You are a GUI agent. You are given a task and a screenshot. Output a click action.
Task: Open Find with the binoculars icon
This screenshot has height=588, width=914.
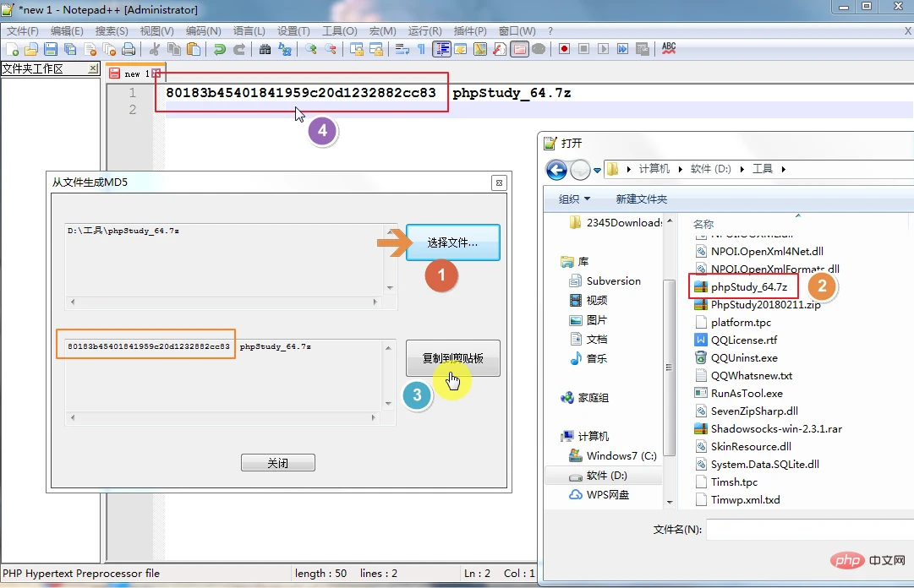click(x=265, y=49)
